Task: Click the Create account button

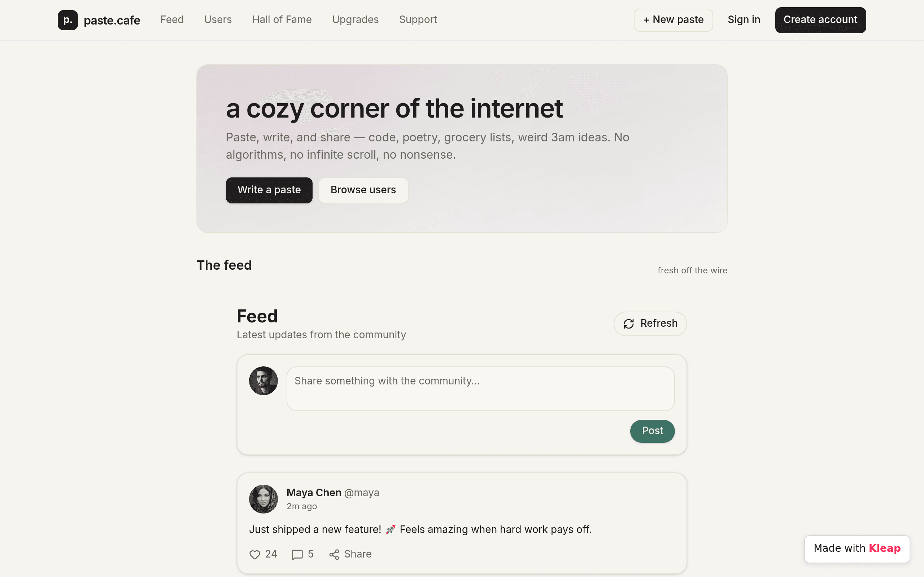Action: coord(820,20)
